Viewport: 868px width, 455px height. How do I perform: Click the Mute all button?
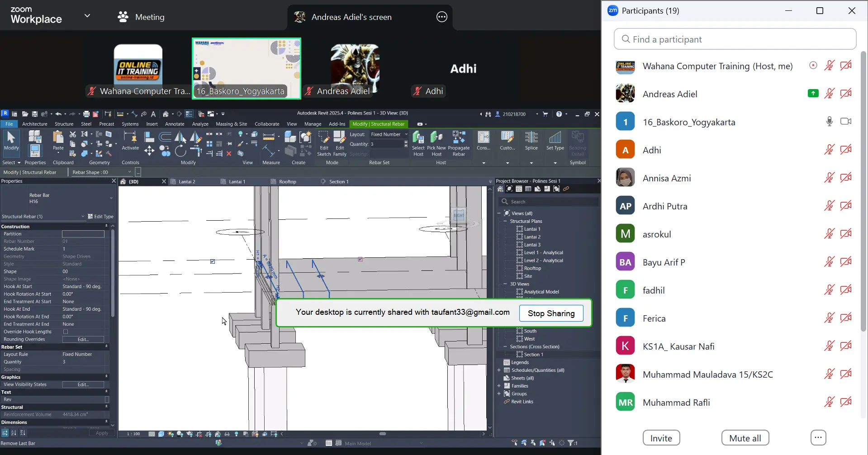pyautogui.click(x=745, y=438)
